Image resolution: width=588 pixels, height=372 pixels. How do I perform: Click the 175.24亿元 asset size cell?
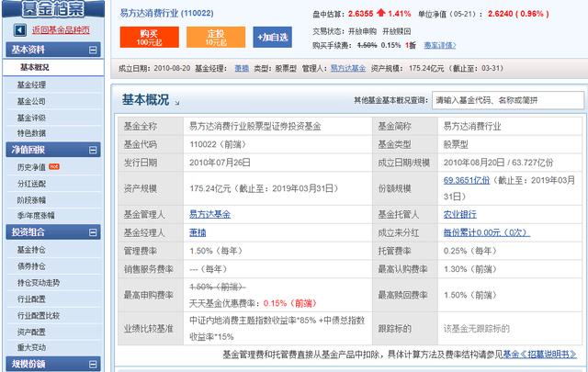pos(277,188)
